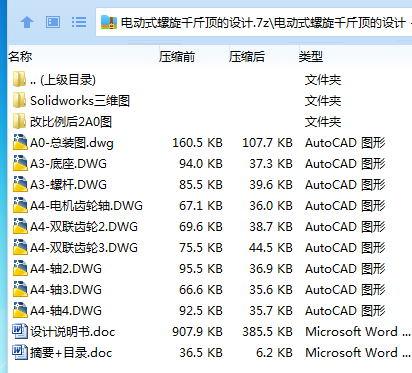Click Word icon of 设计说明书.doc

[20, 331]
